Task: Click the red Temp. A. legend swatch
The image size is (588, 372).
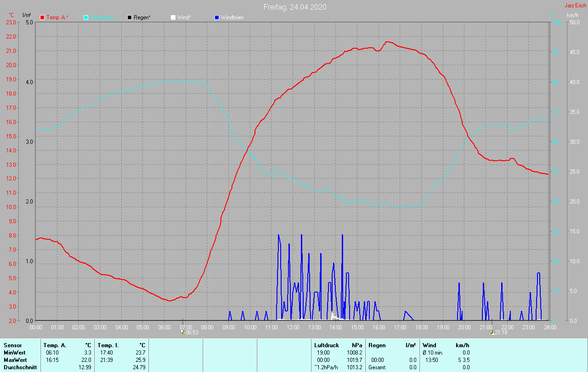Action: [42, 17]
